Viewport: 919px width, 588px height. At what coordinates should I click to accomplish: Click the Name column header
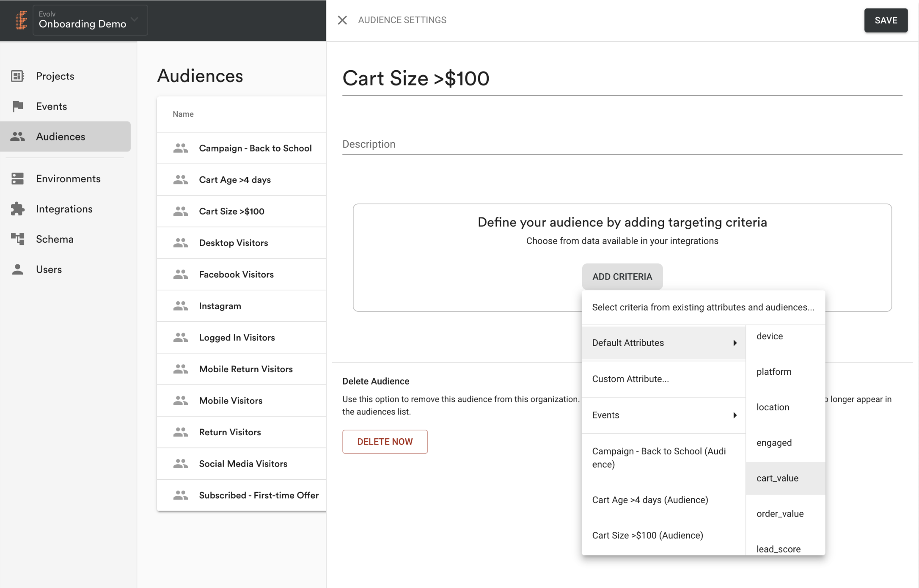tap(183, 114)
